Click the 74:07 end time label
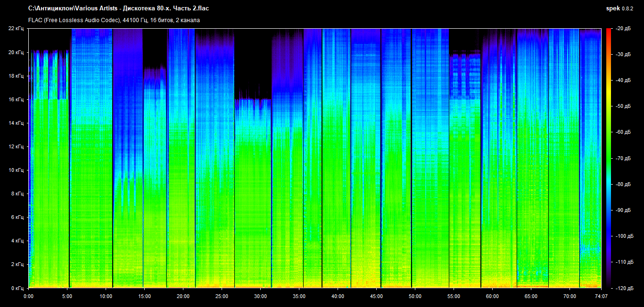 pyautogui.click(x=601, y=297)
